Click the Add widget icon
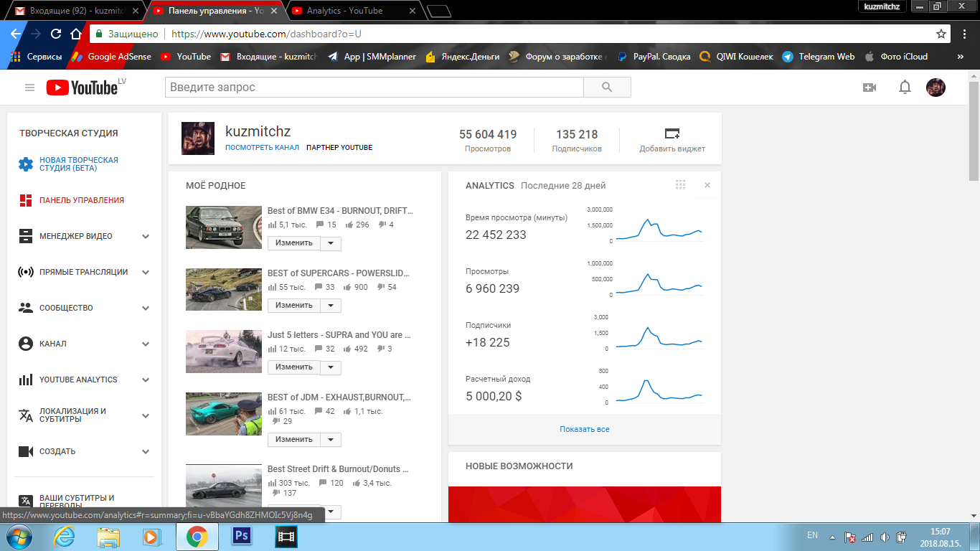The height and width of the screenshot is (551, 980). [x=672, y=133]
